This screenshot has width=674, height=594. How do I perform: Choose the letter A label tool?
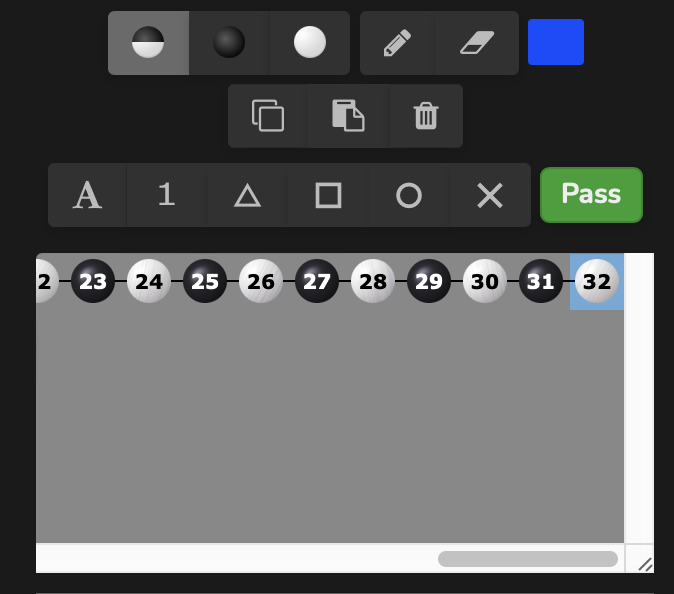point(87,195)
